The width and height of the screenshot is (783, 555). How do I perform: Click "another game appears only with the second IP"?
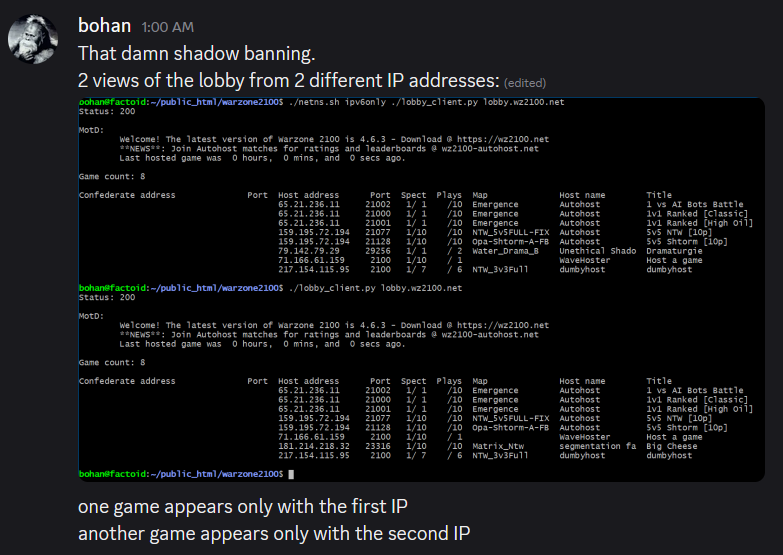tap(273, 533)
